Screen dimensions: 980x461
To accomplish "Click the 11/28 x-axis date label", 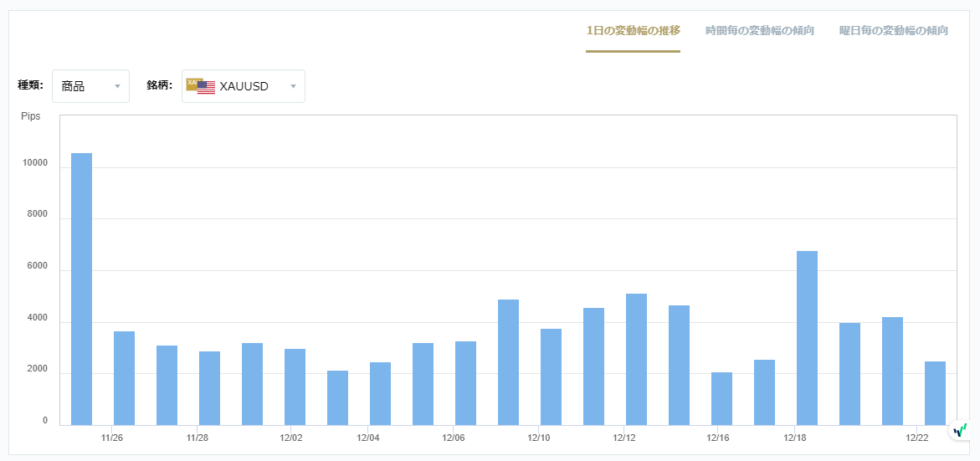I will pos(198,438).
